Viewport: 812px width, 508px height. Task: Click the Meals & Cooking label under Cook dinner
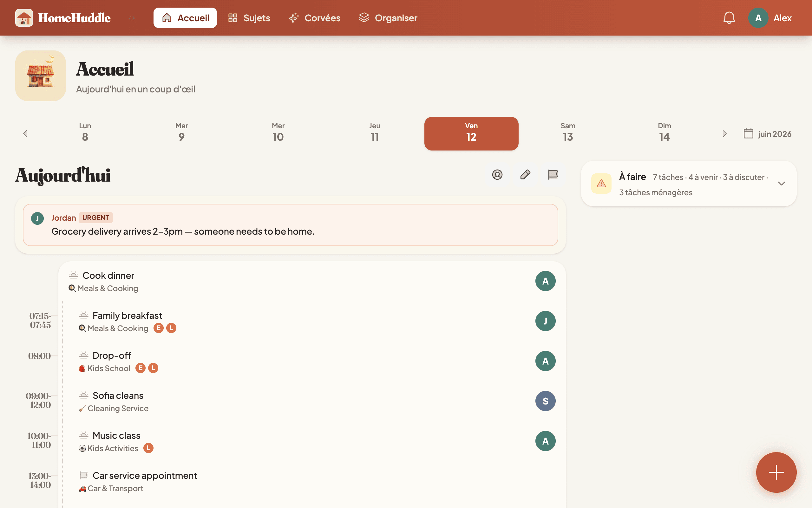(x=108, y=288)
